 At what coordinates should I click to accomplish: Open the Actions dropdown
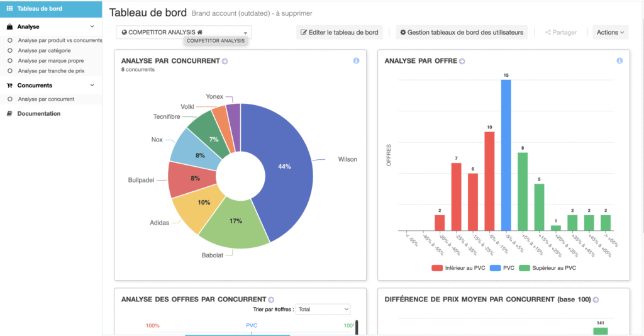click(610, 32)
